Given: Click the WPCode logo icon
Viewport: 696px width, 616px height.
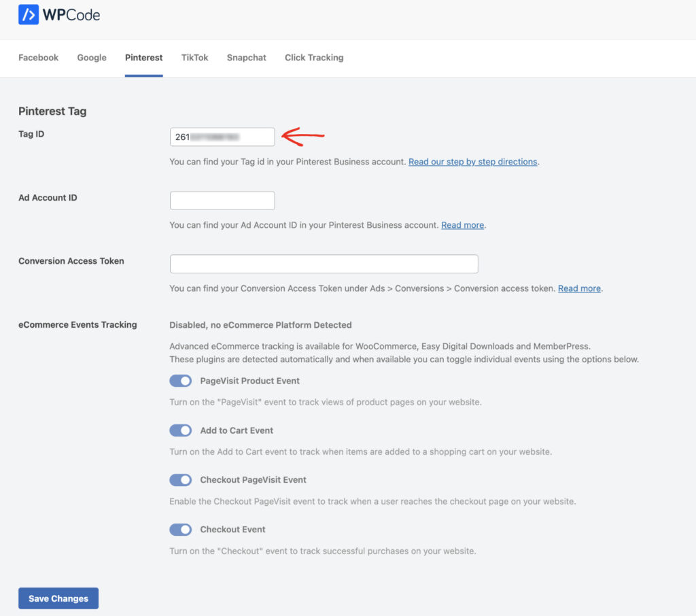Looking at the screenshot, I should (x=27, y=14).
